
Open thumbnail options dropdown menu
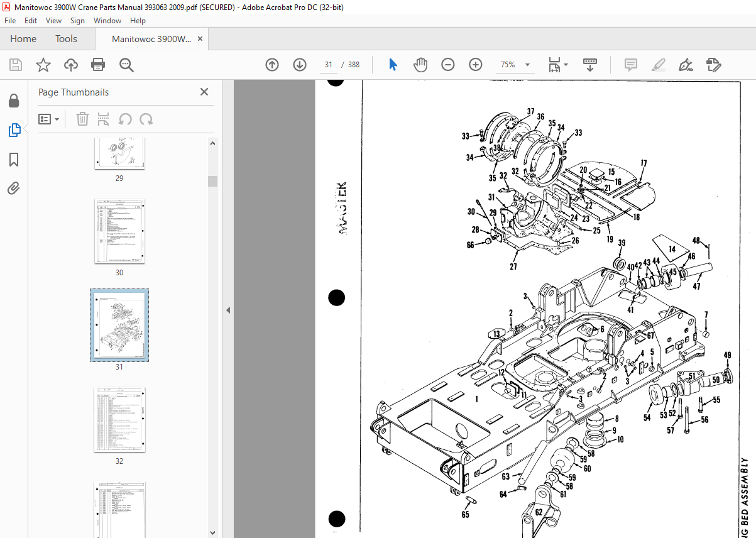tap(49, 119)
